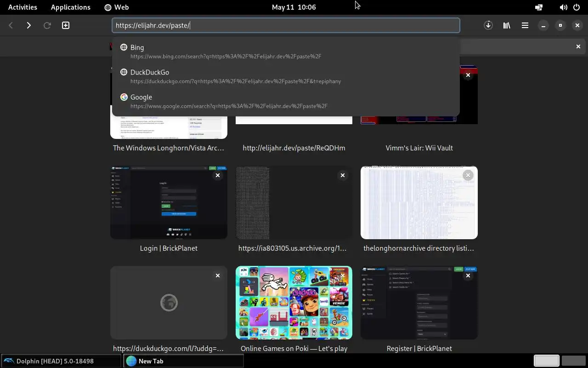Screen dimensions: 588x368
Task: Close the tab bar's tab
Action: (x=578, y=46)
